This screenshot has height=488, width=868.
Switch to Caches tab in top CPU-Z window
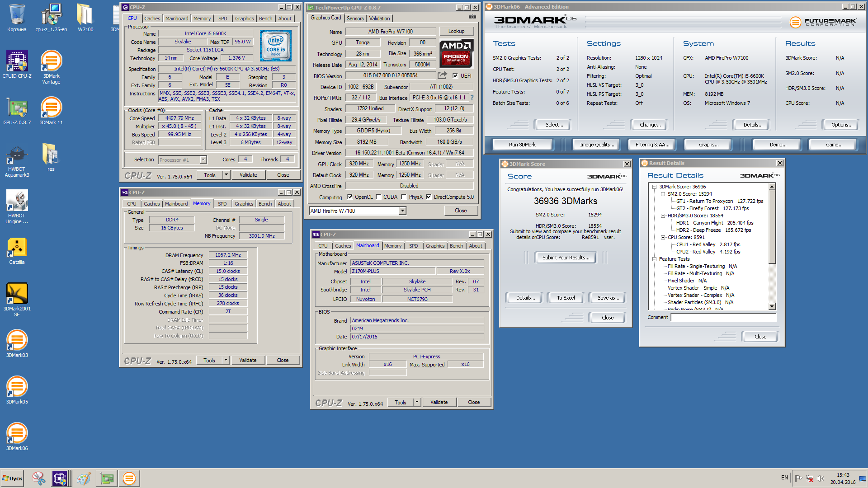point(152,19)
